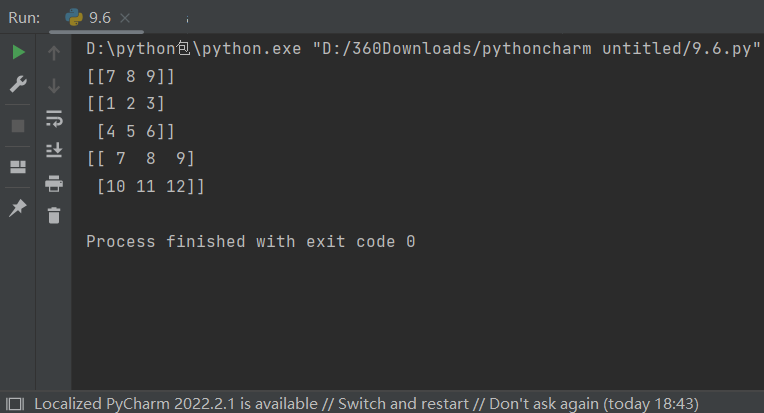764x413 pixels.
Task: Click the Process finished exit code line
Action: pyautogui.click(x=251, y=242)
